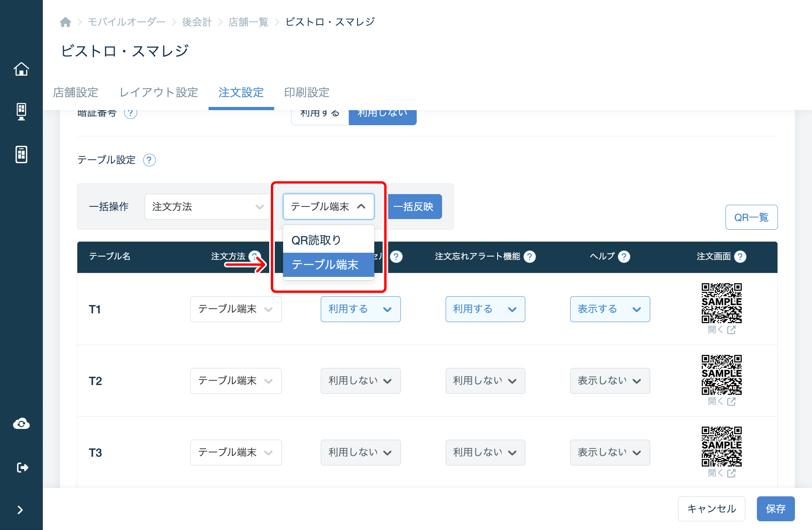Open help for テーブル設定
This screenshot has width=812, height=530.
[x=149, y=160]
